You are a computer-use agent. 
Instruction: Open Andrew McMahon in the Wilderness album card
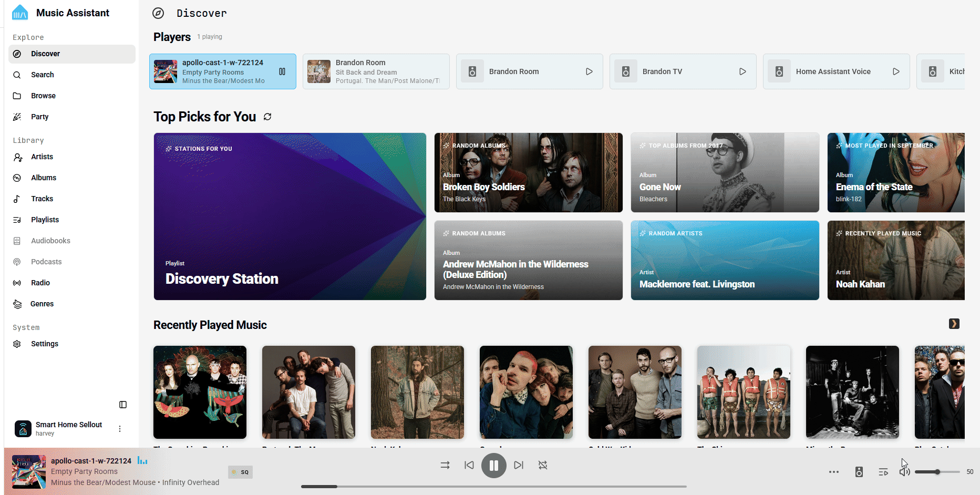[x=529, y=260]
